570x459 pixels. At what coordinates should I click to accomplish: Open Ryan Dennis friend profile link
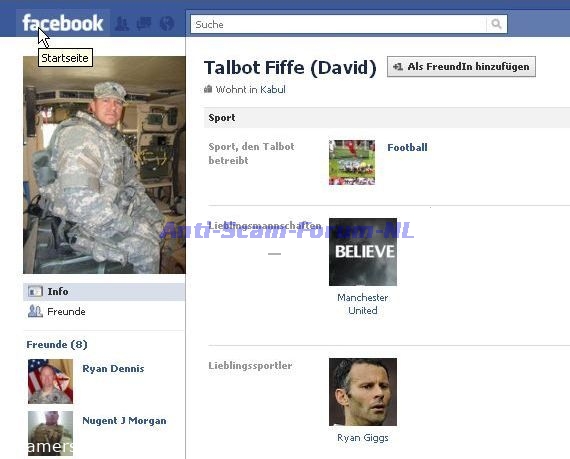[x=113, y=369]
